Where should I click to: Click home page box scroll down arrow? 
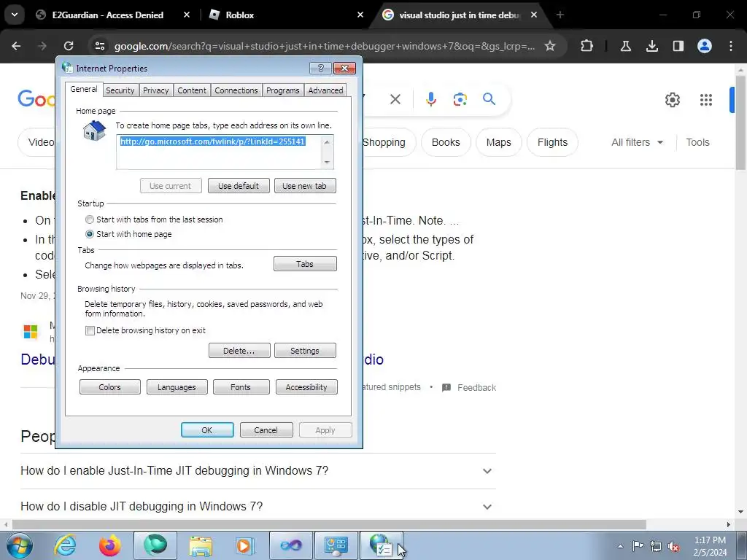327,163
